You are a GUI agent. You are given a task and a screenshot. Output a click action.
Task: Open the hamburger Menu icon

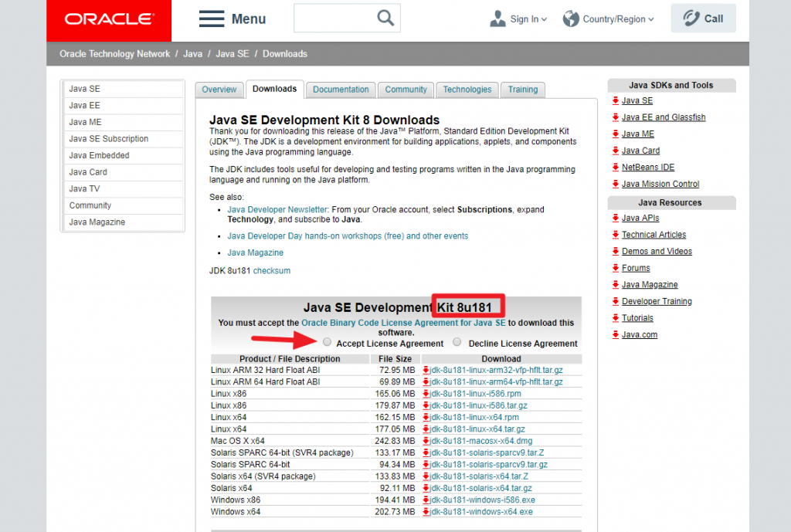[x=212, y=19]
